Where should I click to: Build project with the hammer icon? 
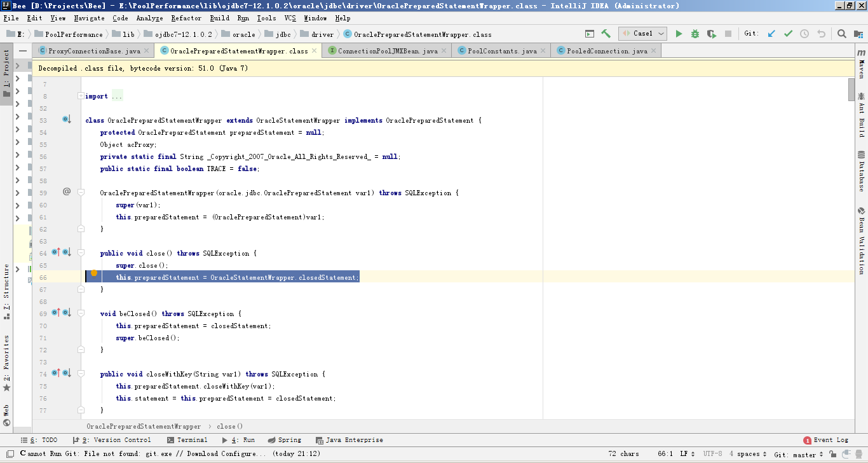point(606,34)
